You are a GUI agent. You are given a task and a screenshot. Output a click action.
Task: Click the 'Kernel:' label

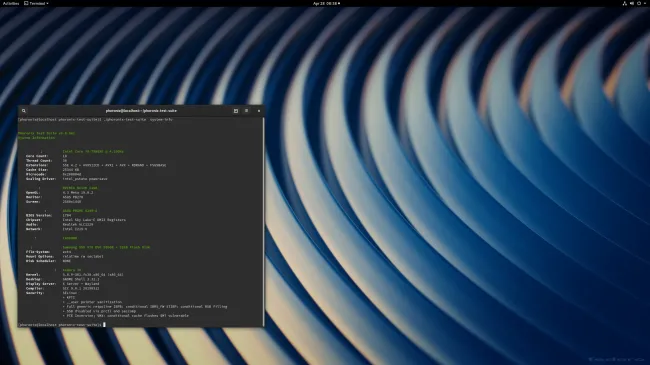(33, 275)
